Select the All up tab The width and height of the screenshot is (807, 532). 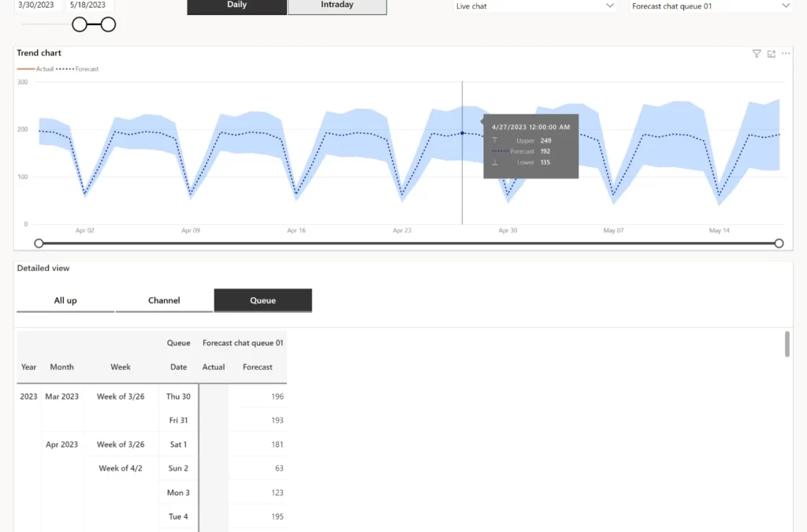(65, 300)
